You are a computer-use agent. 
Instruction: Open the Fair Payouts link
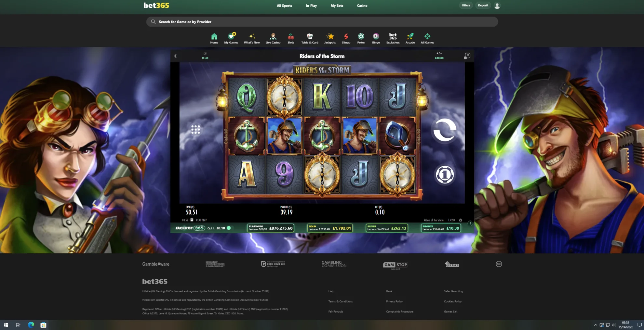[336, 311]
